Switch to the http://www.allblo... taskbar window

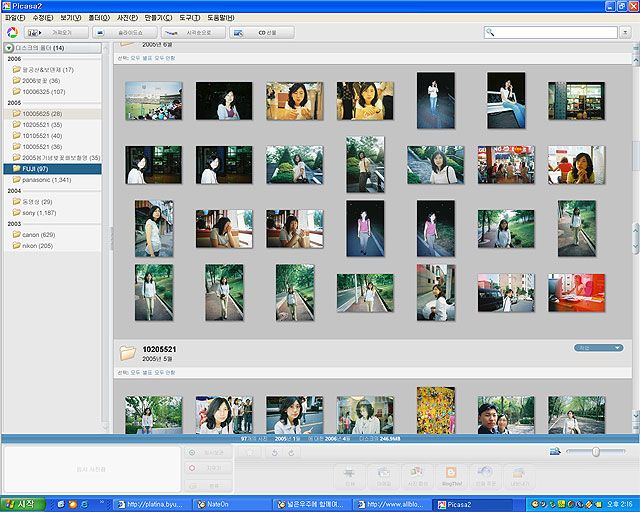click(x=392, y=505)
